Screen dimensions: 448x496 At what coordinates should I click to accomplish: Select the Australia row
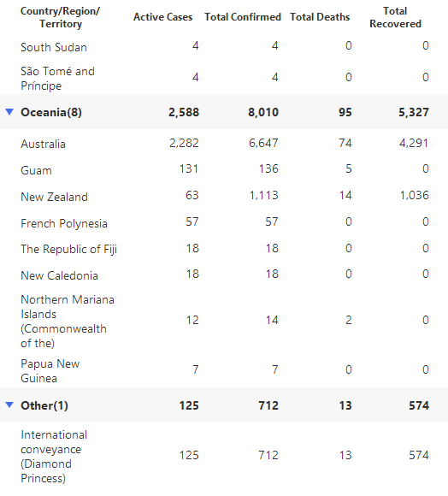pos(224,144)
